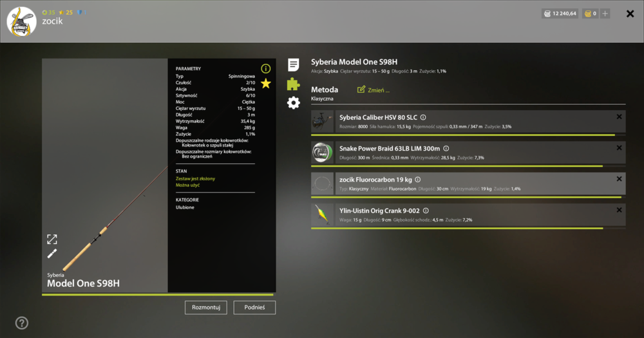Open the green puzzle piece components tab

pos(293,84)
